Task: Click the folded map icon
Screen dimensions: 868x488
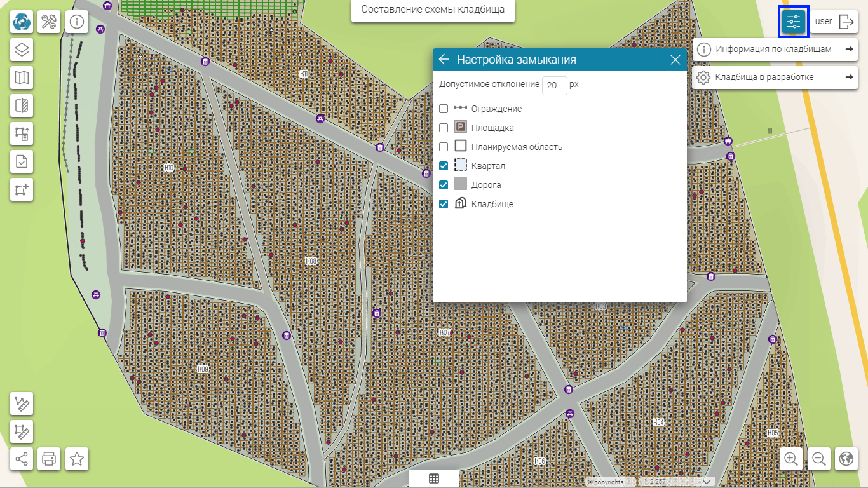Action: coord(22,78)
